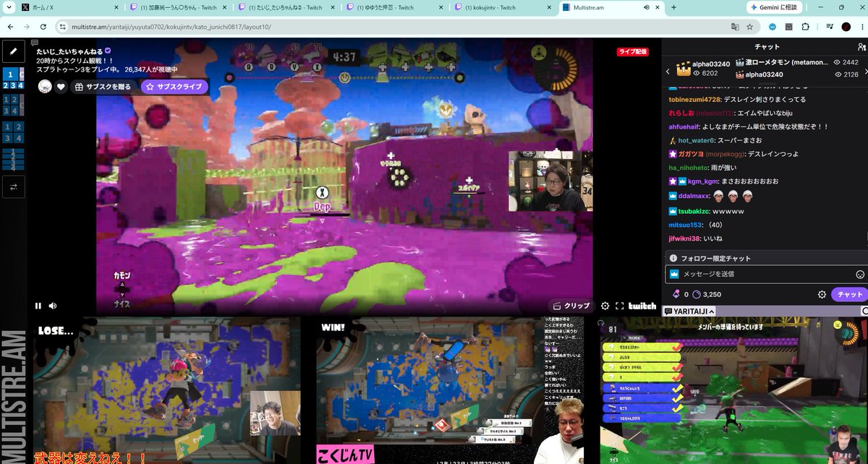Viewport: 868px width, 464px height.
Task: Mute the Multistre.am tab speaker icon
Action: coord(645,7)
